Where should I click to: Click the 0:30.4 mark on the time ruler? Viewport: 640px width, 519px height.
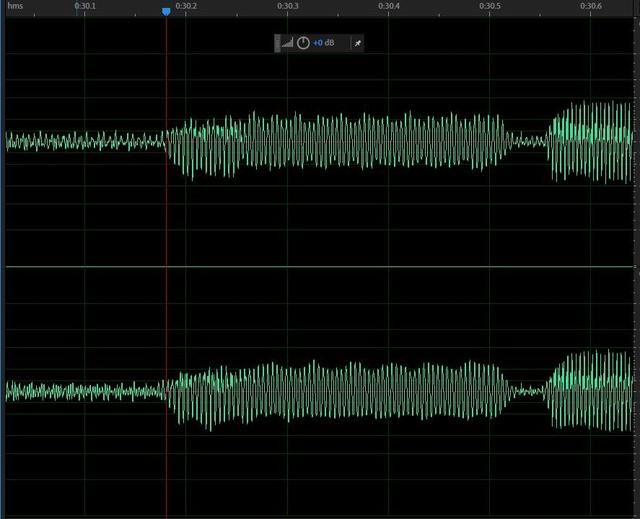(x=389, y=6)
